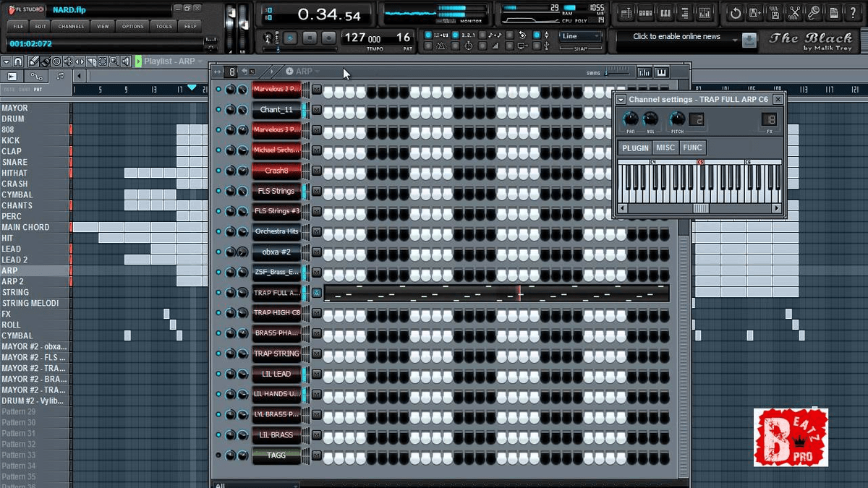Open the audio editor scissors icon
The height and width of the screenshot is (488, 868).
pos(794,13)
